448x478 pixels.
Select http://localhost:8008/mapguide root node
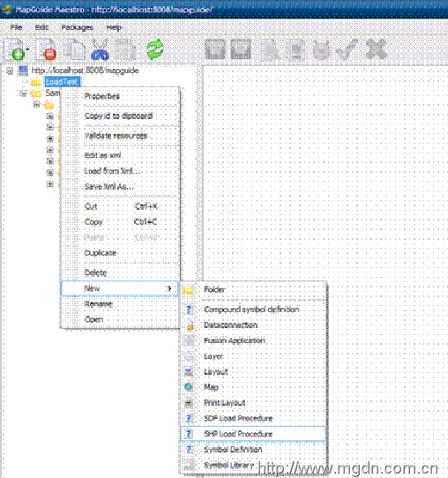click(85, 71)
